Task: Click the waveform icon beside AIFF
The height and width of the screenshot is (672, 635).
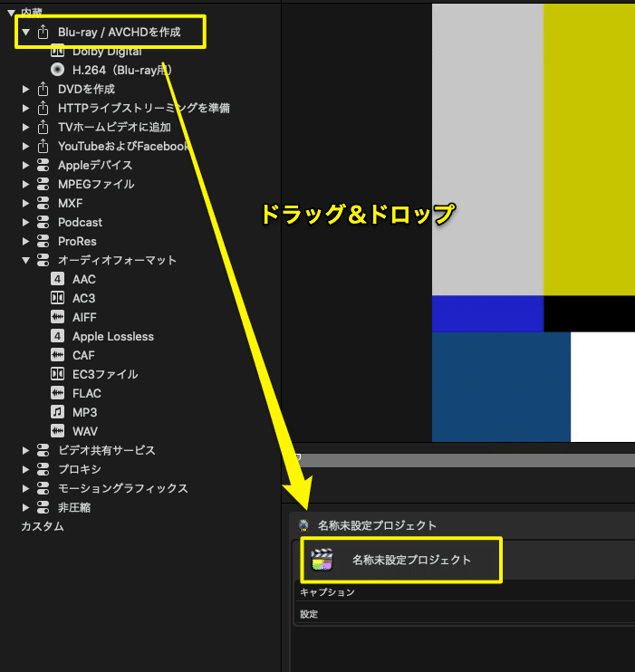Action: [57, 317]
